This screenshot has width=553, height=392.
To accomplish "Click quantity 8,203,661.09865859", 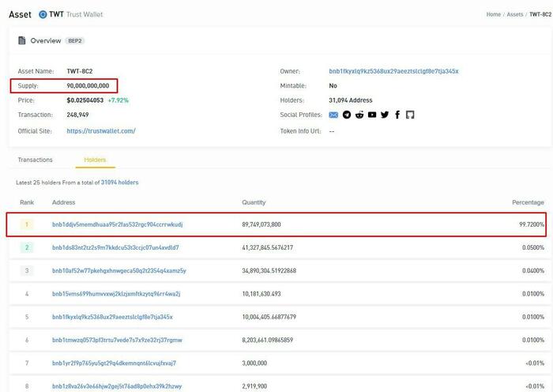I will 267,340.
